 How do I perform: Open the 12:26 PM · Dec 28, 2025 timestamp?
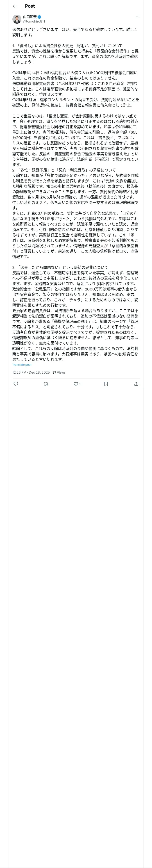point(31,372)
